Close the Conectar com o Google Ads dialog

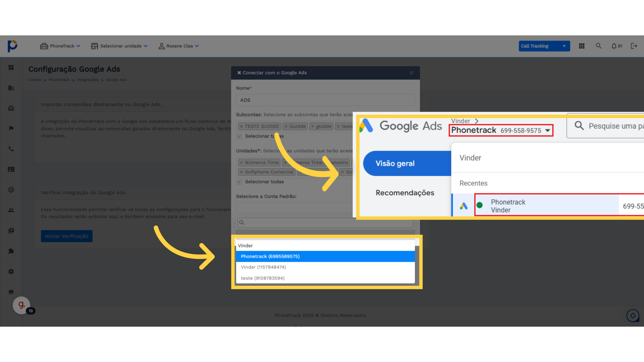point(411,73)
